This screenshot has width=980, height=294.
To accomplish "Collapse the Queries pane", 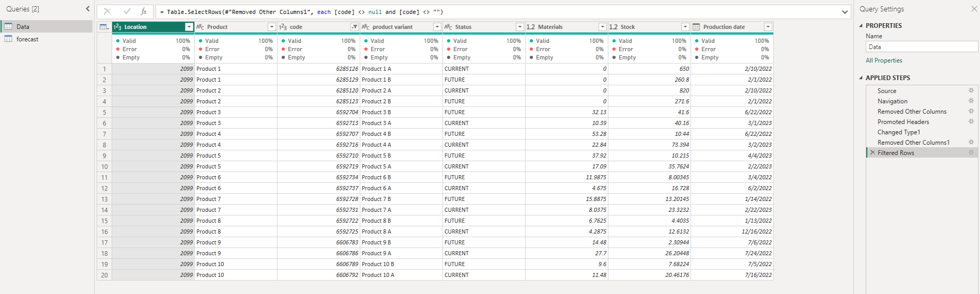I will point(87,9).
